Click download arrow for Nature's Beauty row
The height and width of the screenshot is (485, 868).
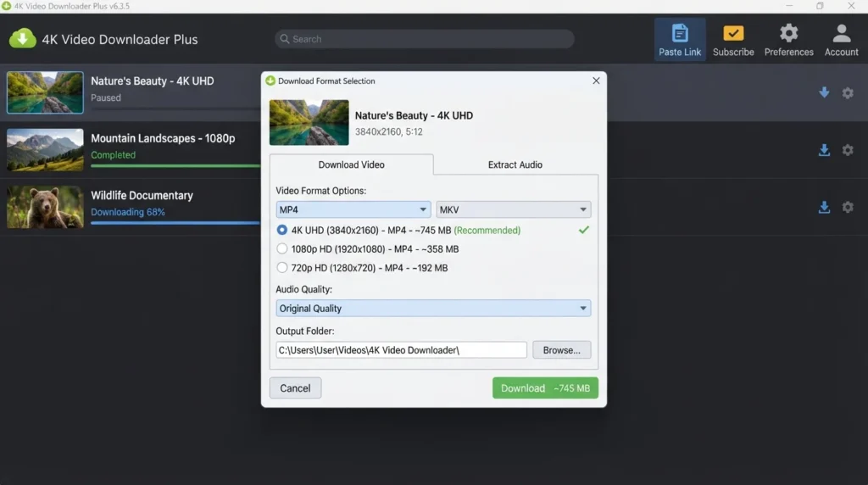[824, 92]
